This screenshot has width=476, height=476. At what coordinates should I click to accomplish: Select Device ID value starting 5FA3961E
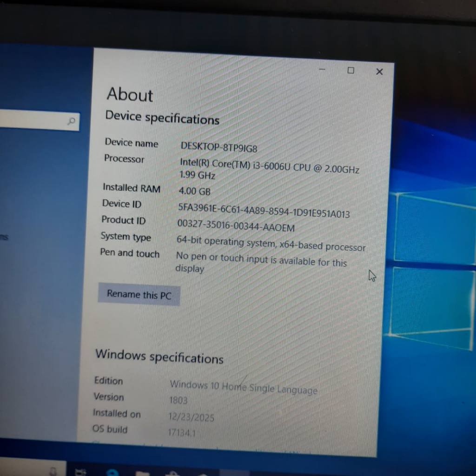point(264,211)
